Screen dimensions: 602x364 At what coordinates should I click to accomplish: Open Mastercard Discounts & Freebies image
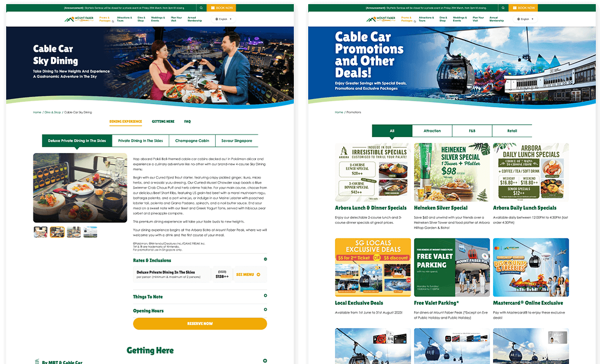531,267
